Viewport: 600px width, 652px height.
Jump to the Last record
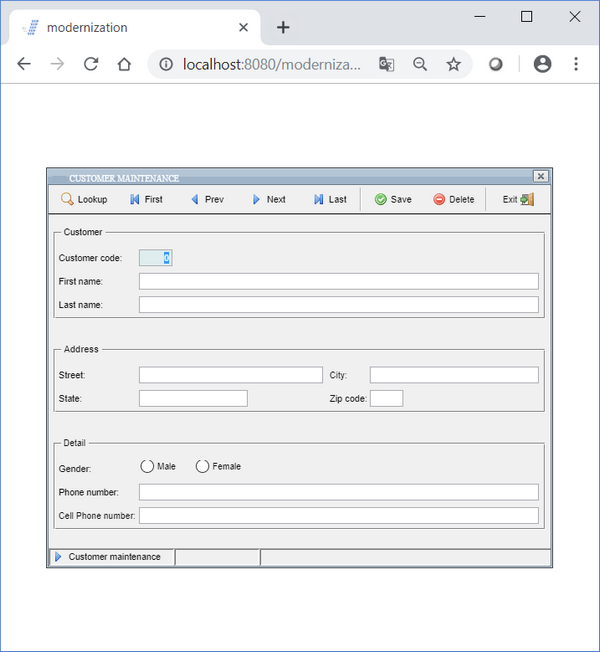click(x=331, y=200)
